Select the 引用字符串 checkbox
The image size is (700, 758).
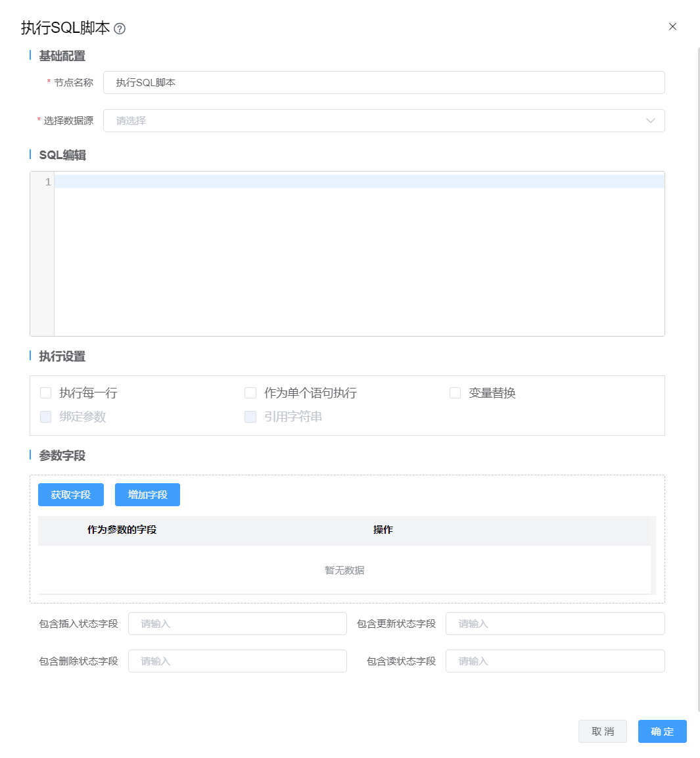(250, 417)
